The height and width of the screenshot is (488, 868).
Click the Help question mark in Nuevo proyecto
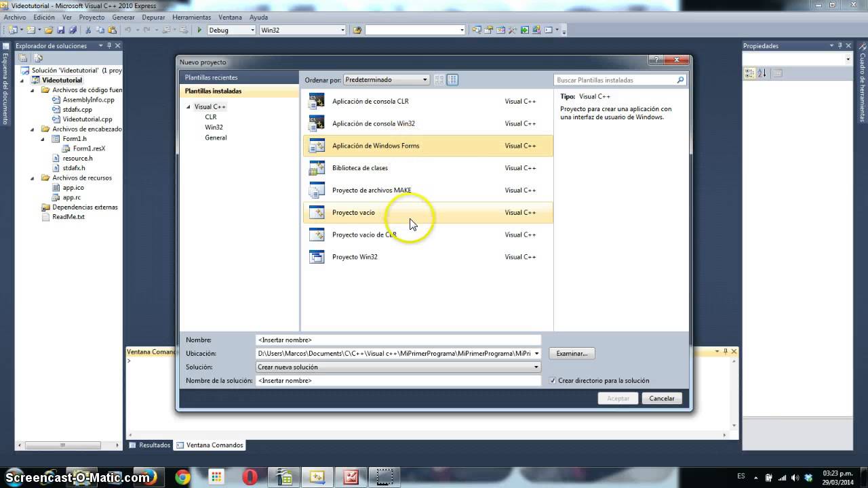click(655, 61)
